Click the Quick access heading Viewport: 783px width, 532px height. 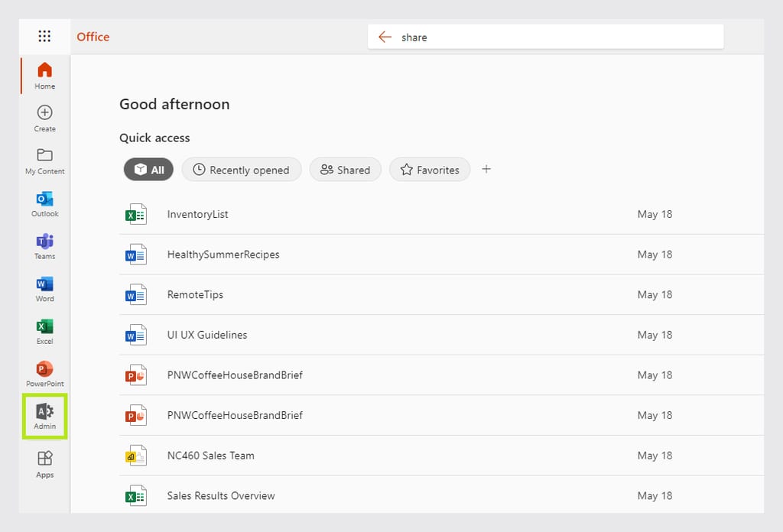click(154, 138)
